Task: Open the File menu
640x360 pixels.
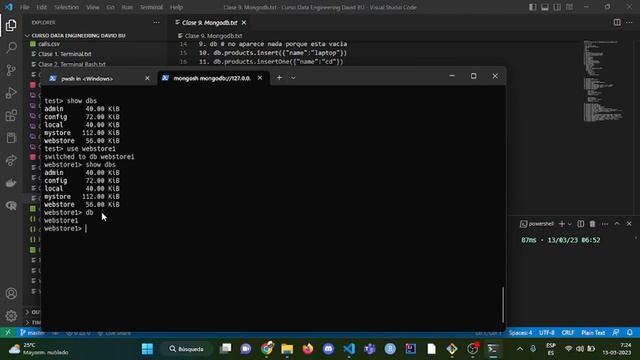Action: coord(24,7)
